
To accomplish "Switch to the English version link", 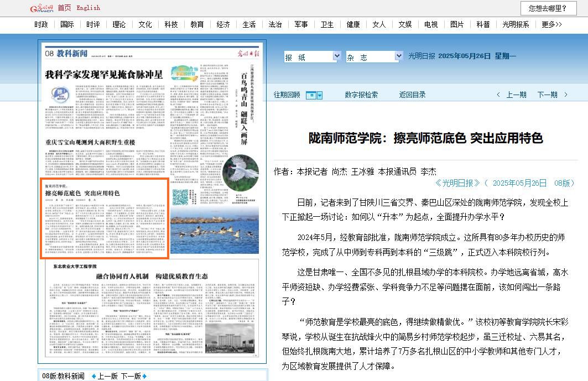I will point(89,8).
